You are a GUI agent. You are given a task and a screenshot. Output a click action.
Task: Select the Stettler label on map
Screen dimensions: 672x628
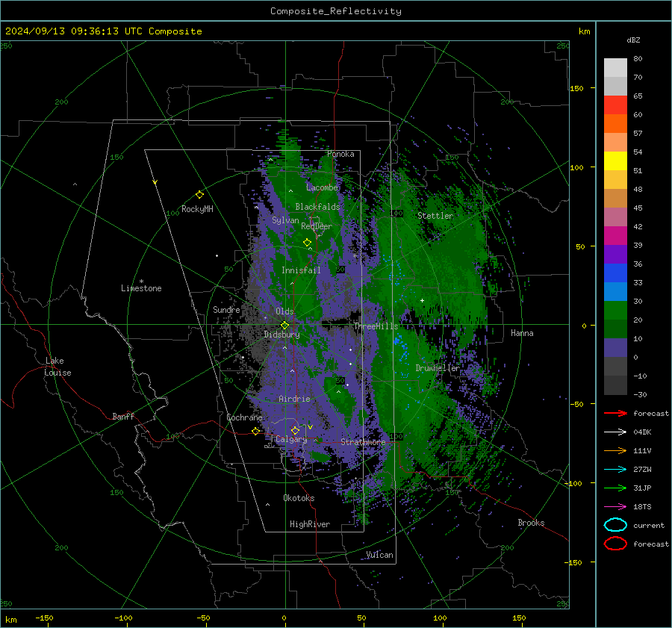point(435,216)
